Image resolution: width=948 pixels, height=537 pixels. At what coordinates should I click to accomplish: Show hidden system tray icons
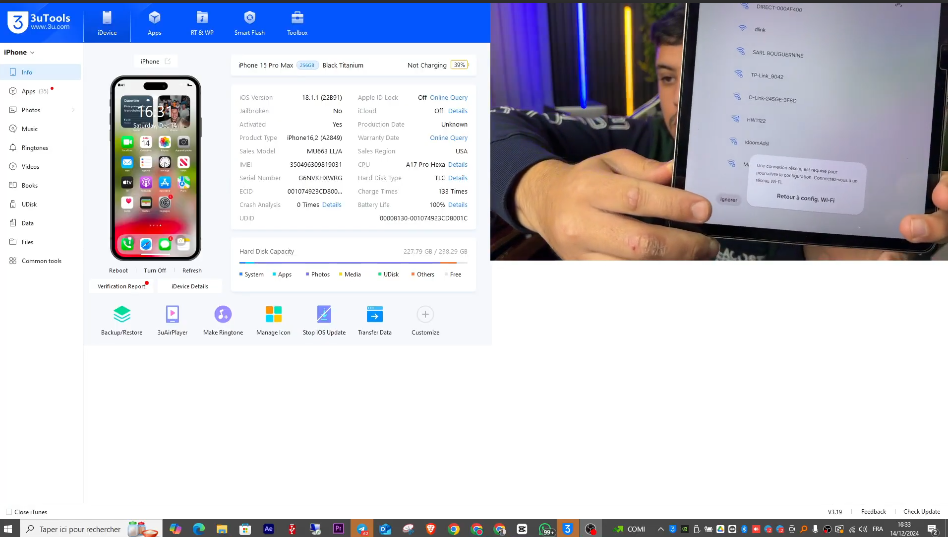[x=661, y=529]
